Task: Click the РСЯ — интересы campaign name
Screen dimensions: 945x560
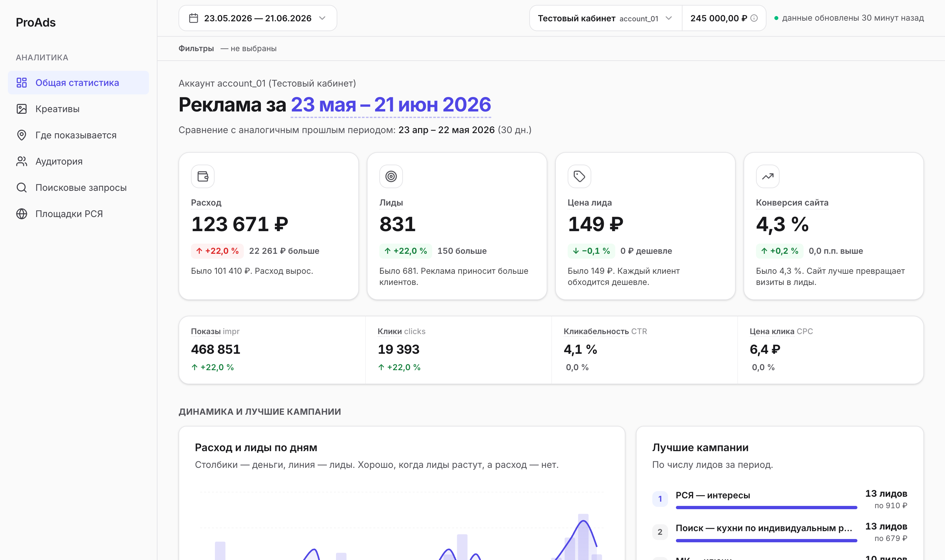Action: pyautogui.click(x=713, y=495)
